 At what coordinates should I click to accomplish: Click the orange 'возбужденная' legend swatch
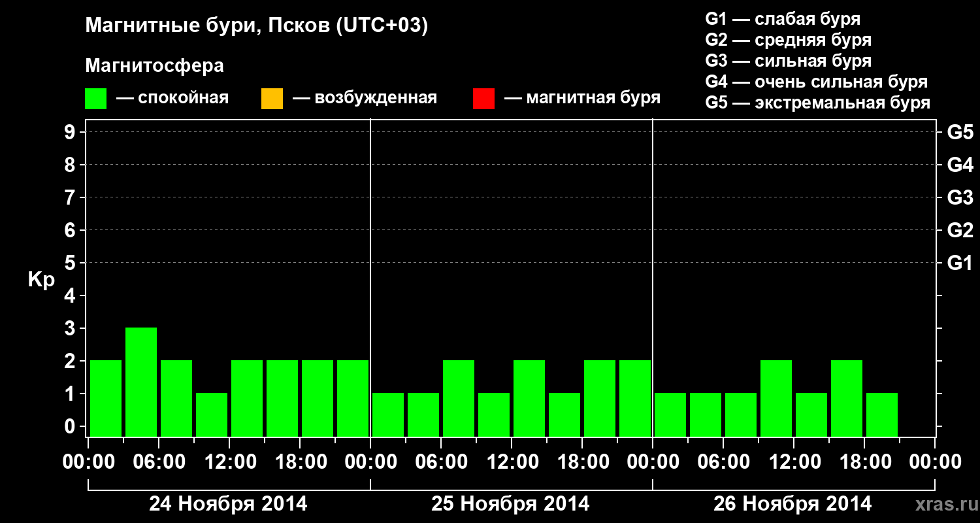272,99
